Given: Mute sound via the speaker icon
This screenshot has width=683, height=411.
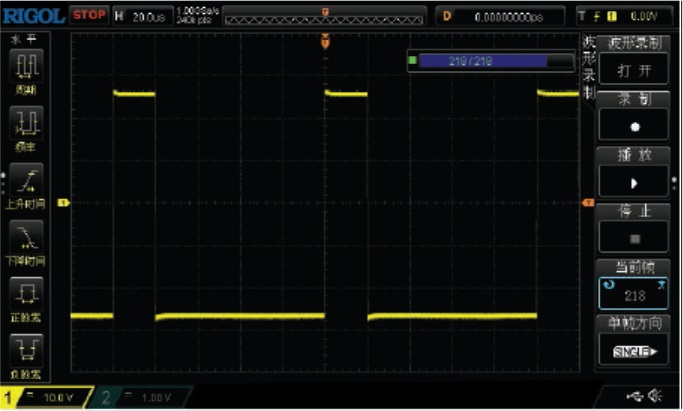Looking at the screenshot, I should pos(656,397).
